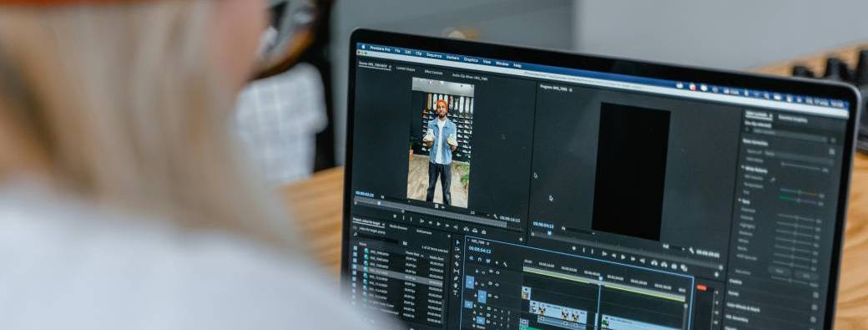Click Go to Out in Source monitor
The height and width of the screenshot is (330, 868).
click(x=457, y=226)
